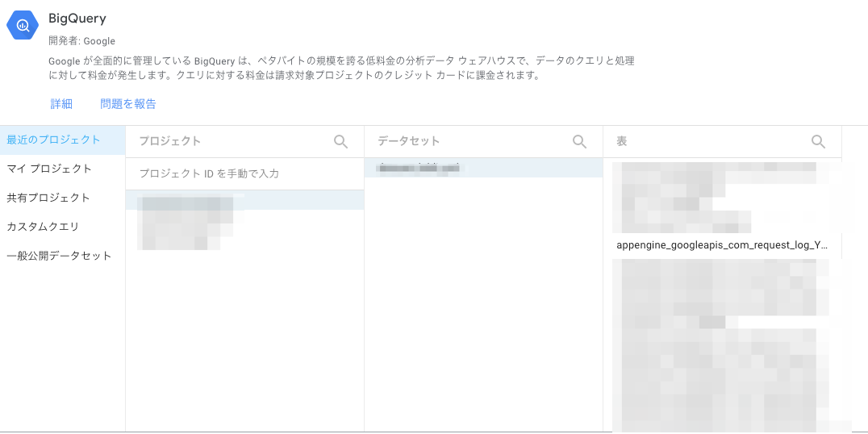The height and width of the screenshot is (434, 868).
Task: Select マイ プロジェクト in the sidebar
Action: click(63, 169)
